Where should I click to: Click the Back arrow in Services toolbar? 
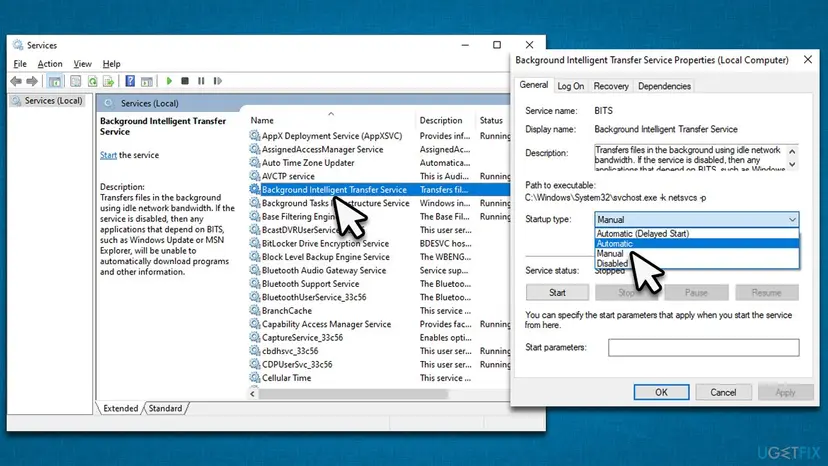pyautogui.click(x=16, y=81)
